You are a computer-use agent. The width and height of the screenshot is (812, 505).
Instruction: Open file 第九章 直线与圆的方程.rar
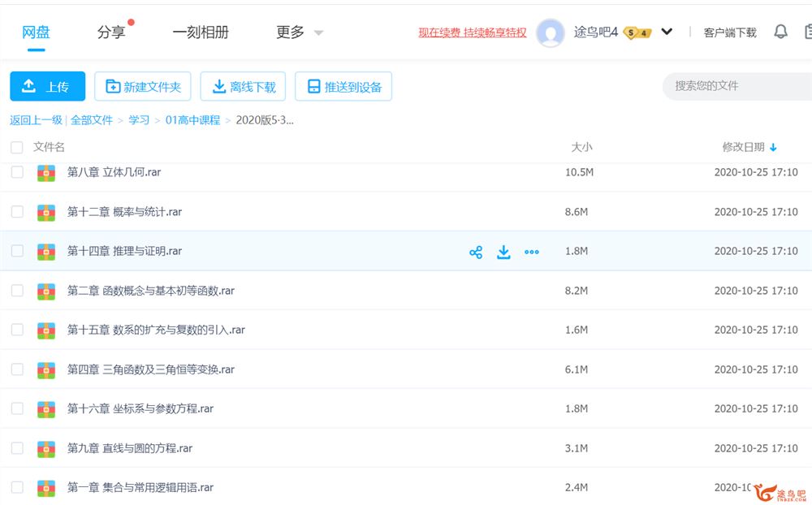tap(129, 448)
